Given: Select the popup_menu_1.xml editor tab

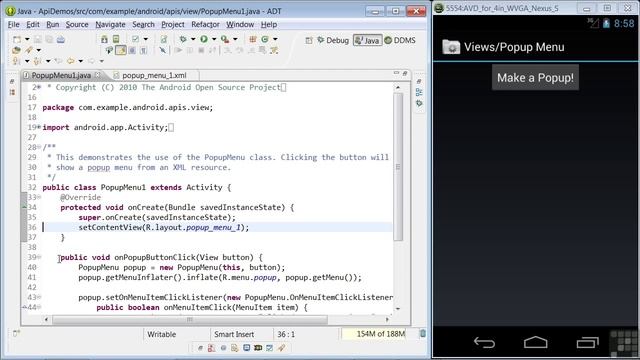Looking at the screenshot, I should pos(154,75).
